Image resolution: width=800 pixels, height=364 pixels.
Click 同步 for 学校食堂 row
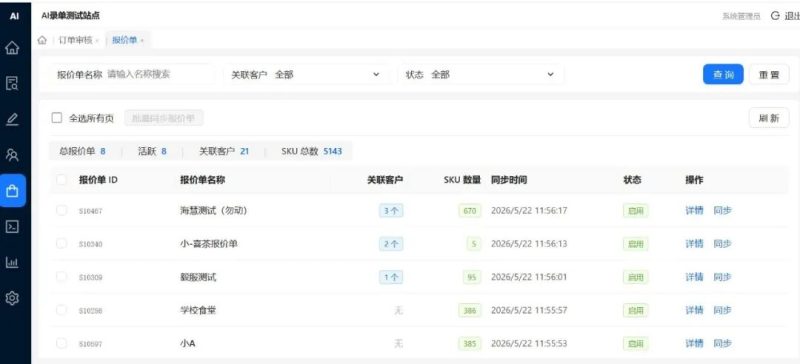tap(722, 310)
